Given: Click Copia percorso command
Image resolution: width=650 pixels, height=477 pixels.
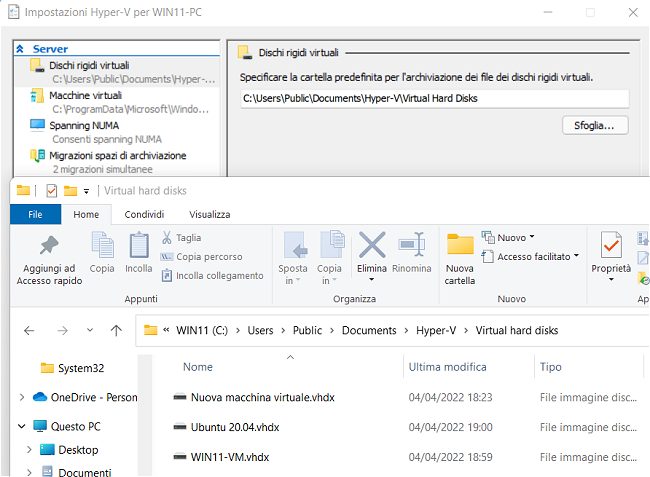Looking at the screenshot, I should 202,257.
